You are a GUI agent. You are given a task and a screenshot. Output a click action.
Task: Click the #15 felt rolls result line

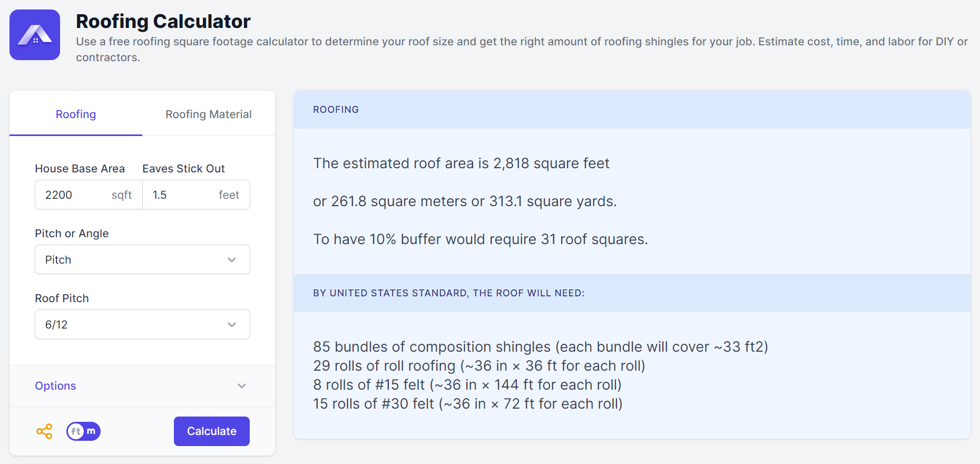point(467,385)
